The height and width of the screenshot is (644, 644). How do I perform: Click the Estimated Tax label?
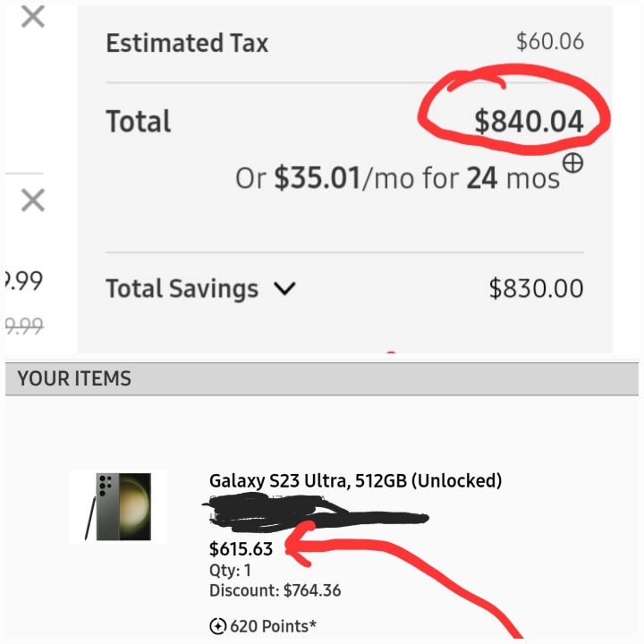187,43
